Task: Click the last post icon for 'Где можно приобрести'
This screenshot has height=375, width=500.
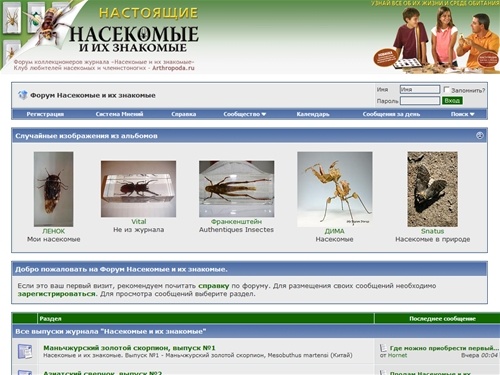Action: pyautogui.click(x=383, y=348)
